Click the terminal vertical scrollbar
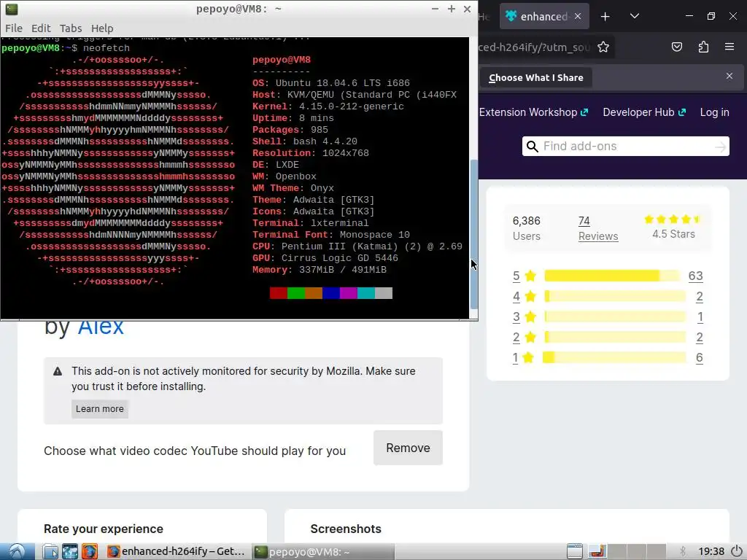 (473, 234)
